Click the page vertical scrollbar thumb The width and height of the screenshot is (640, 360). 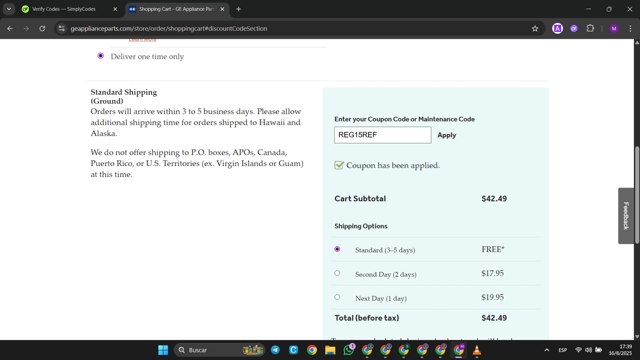637,194
